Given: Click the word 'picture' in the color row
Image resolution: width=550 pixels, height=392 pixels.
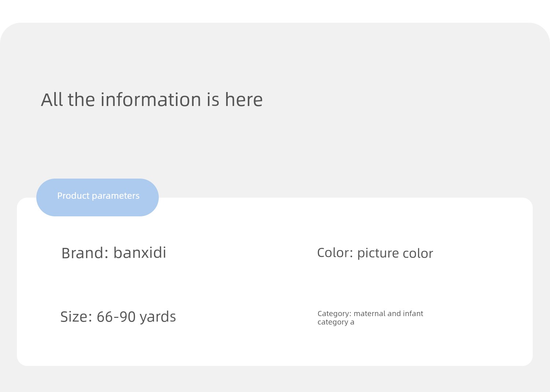Looking at the screenshot, I should (x=378, y=253).
